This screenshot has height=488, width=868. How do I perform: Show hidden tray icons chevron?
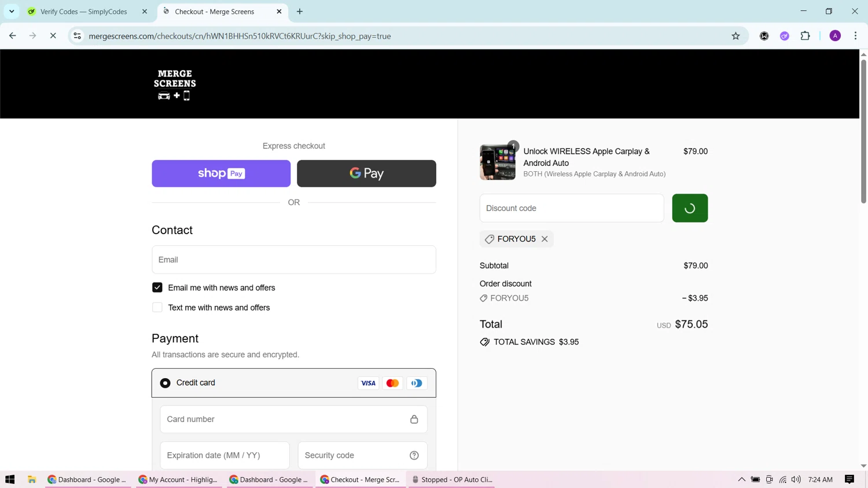[741, 479]
